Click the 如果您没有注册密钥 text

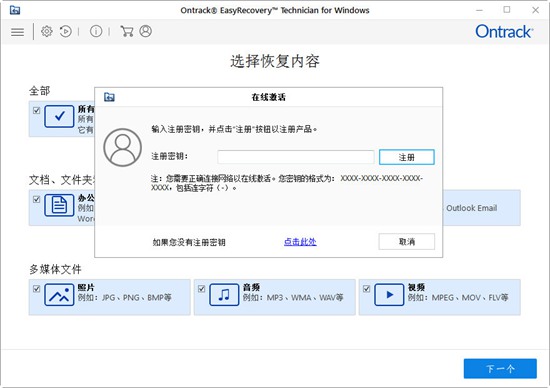(189, 242)
